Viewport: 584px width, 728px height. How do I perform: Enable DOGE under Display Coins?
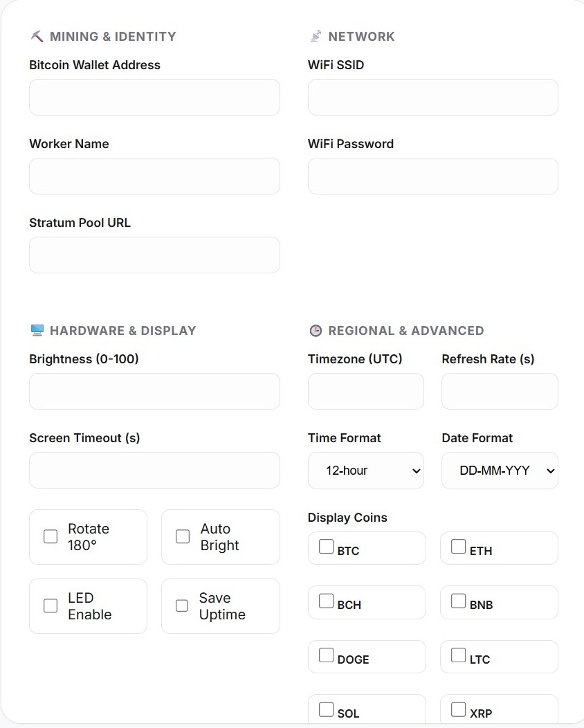[x=326, y=655]
